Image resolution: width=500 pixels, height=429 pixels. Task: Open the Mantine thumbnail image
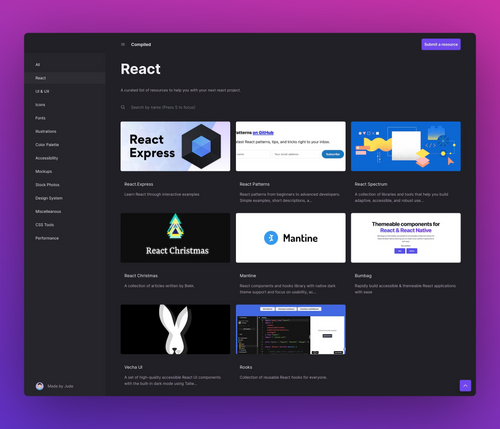pos(291,238)
